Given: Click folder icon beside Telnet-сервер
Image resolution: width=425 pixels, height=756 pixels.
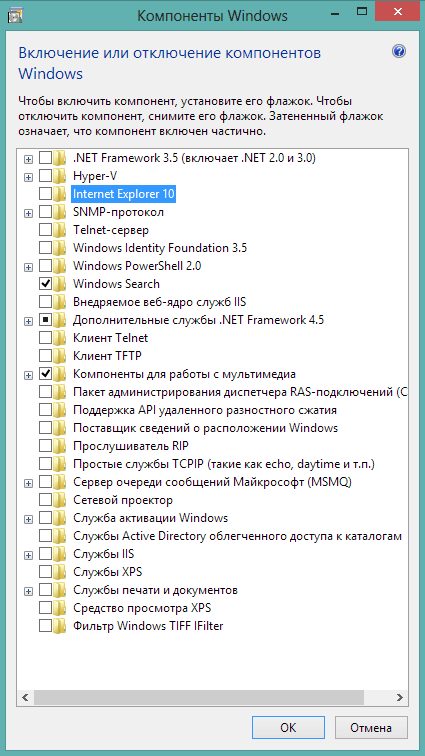Looking at the screenshot, I should [59, 230].
